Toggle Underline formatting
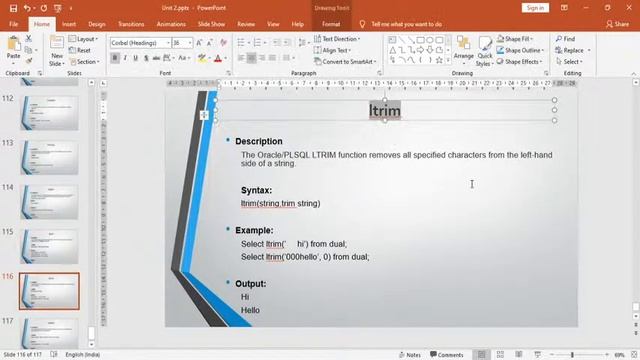The height and width of the screenshot is (360, 640). 136,58
